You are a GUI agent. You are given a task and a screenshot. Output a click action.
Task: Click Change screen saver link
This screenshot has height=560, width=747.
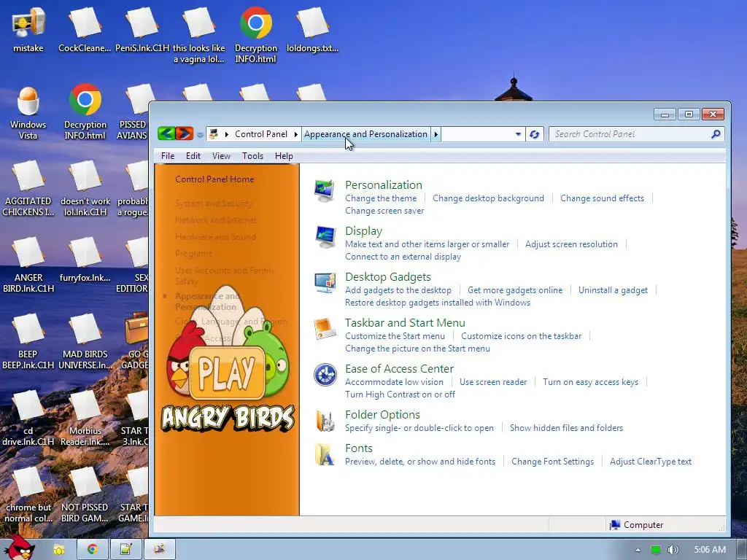(x=384, y=211)
